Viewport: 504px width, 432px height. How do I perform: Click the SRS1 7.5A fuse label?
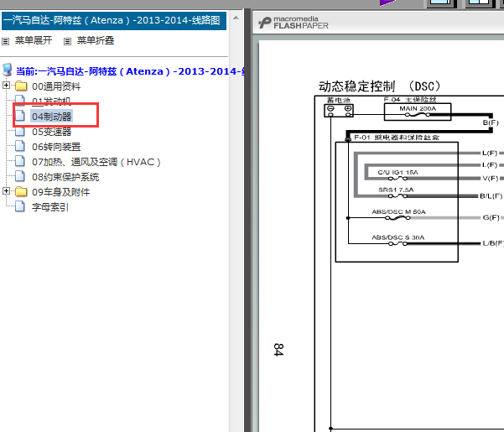(396, 190)
